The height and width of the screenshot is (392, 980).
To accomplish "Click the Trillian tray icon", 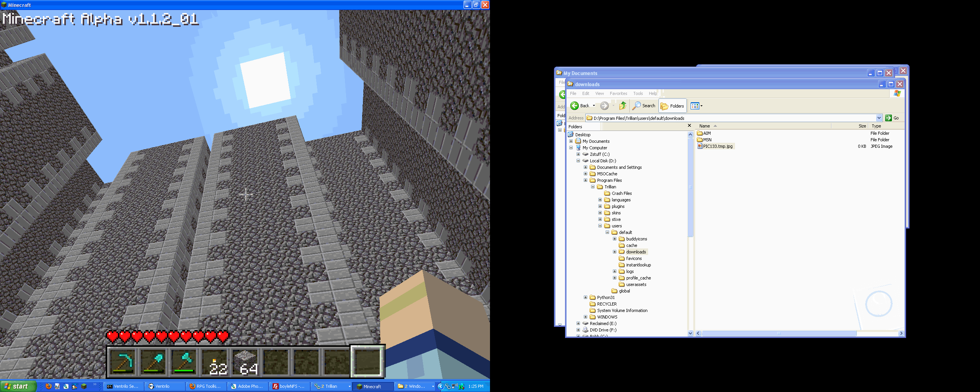I will point(448,386).
